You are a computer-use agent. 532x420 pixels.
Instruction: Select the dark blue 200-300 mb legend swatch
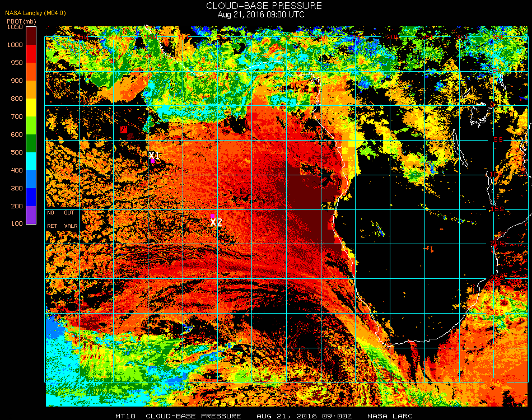[x=31, y=197]
